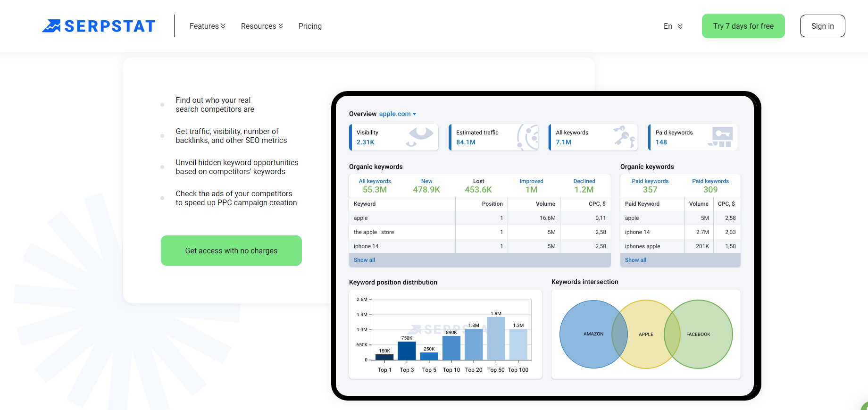The height and width of the screenshot is (410, 868).
Task: Click the Paid Keyword column header
Action: 642,204
